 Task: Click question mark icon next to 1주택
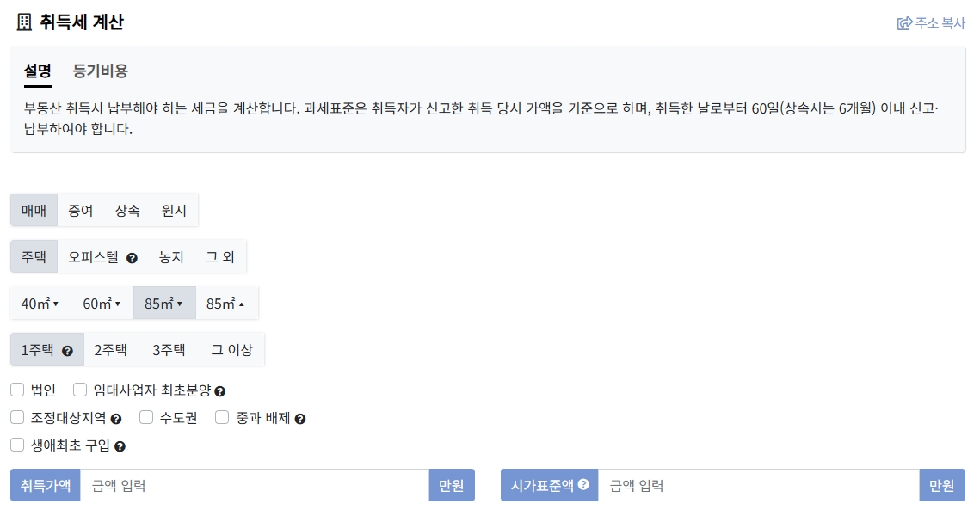click(70, 349)
